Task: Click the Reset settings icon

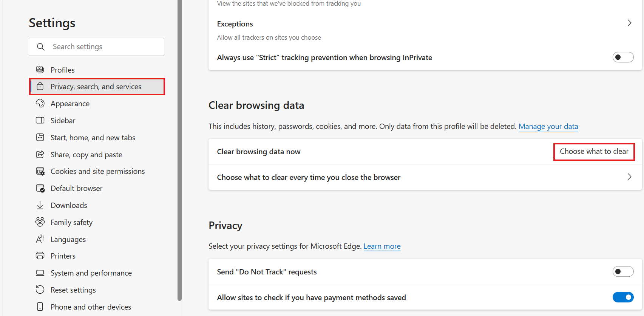Action: (x=40, y=290)
